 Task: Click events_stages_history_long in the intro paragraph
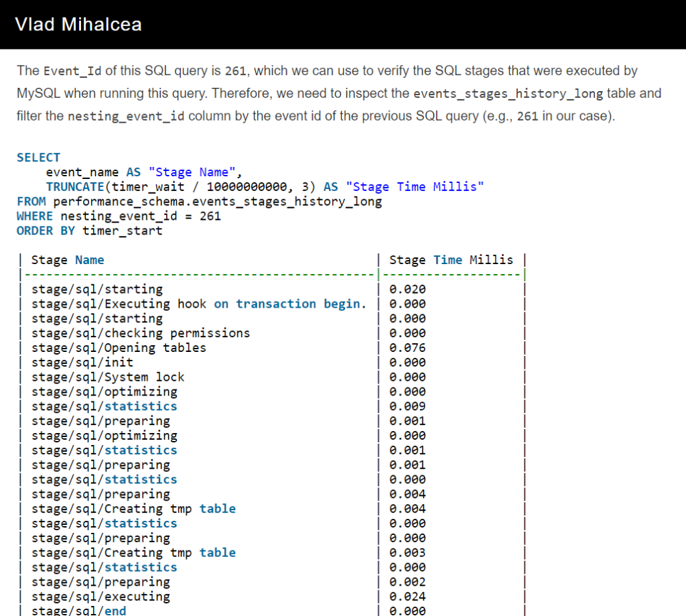pos(508,94)
